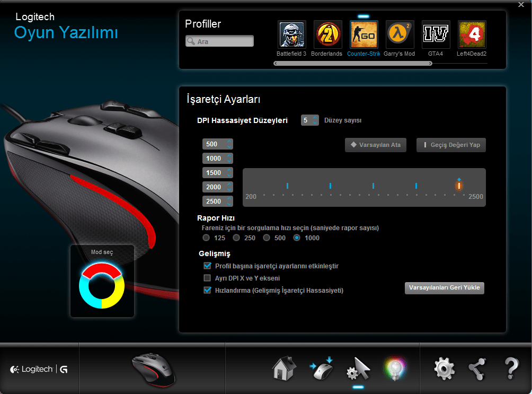The height and width of the screenshot is (394, 532).
Task: Lower the 2500 DPI level stepper
Action: pyautogui.click(x=229, y=204)
